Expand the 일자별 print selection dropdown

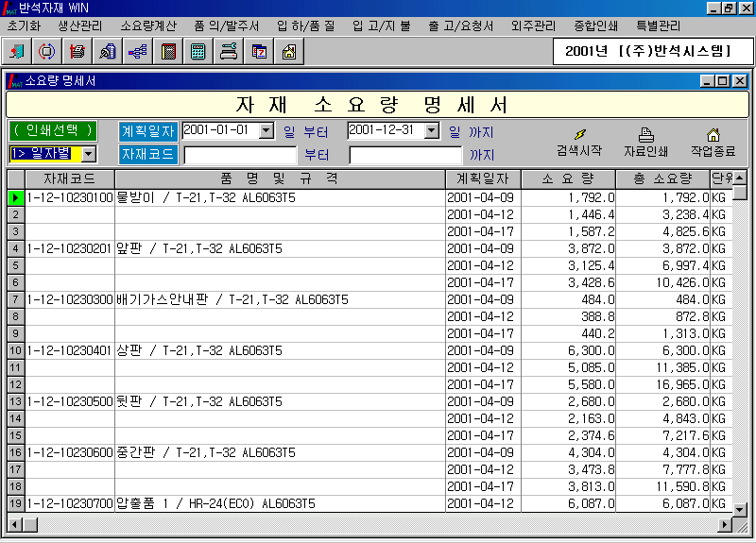tap(88, 154)
